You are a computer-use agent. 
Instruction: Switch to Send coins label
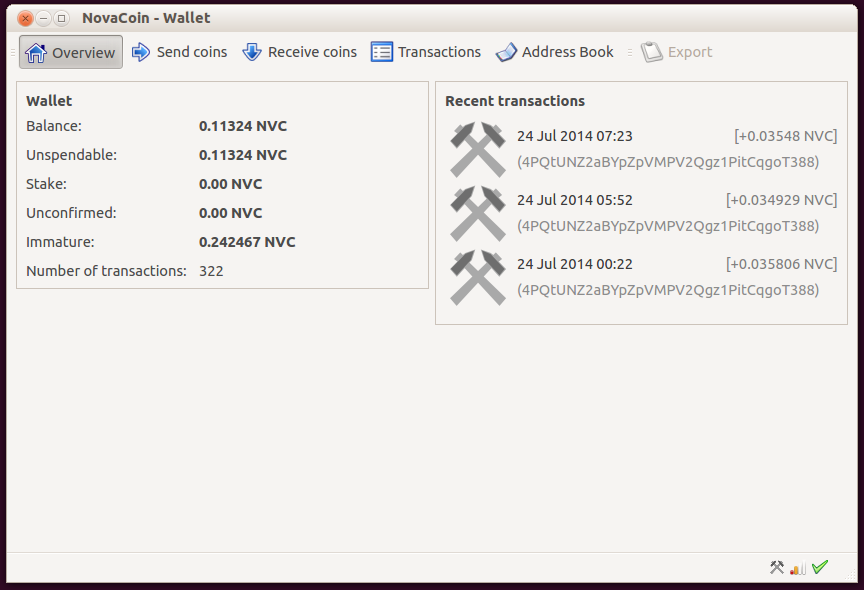(x=192, y=52)
